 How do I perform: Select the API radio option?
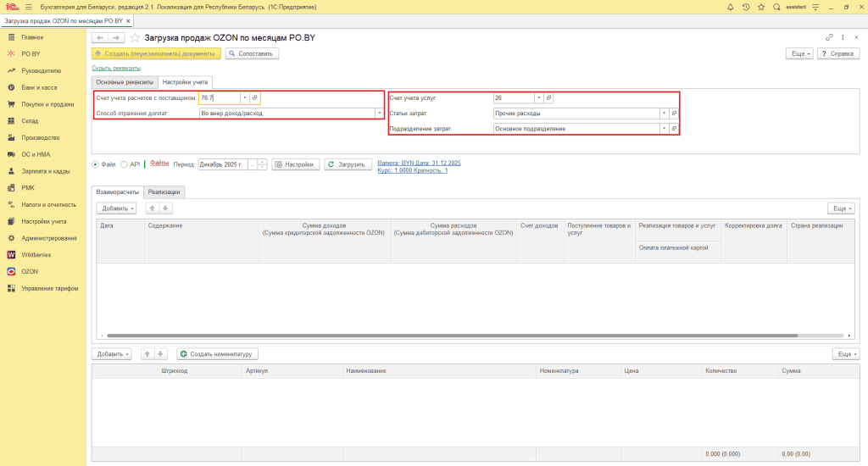[124, 164]
